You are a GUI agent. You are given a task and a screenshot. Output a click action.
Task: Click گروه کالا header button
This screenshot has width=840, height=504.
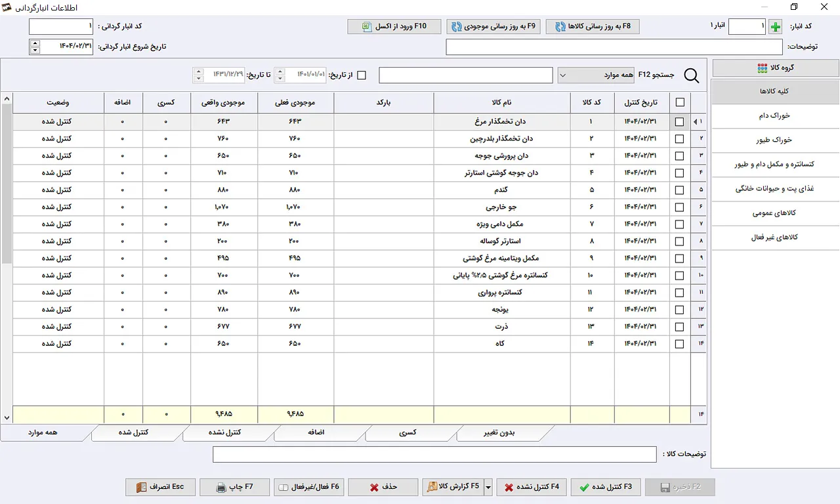[x=776, y=68]
